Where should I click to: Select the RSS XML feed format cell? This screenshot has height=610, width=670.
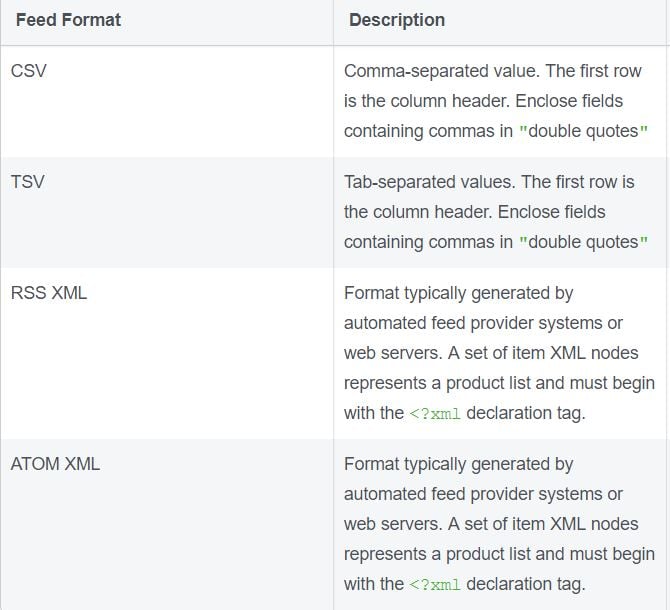coord(49,293)
